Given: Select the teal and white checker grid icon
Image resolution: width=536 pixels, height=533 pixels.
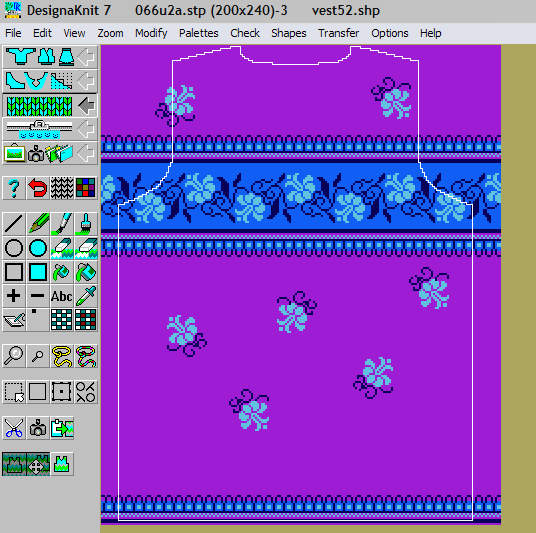Looking at the screenshot, I should [x=62, y=320].
